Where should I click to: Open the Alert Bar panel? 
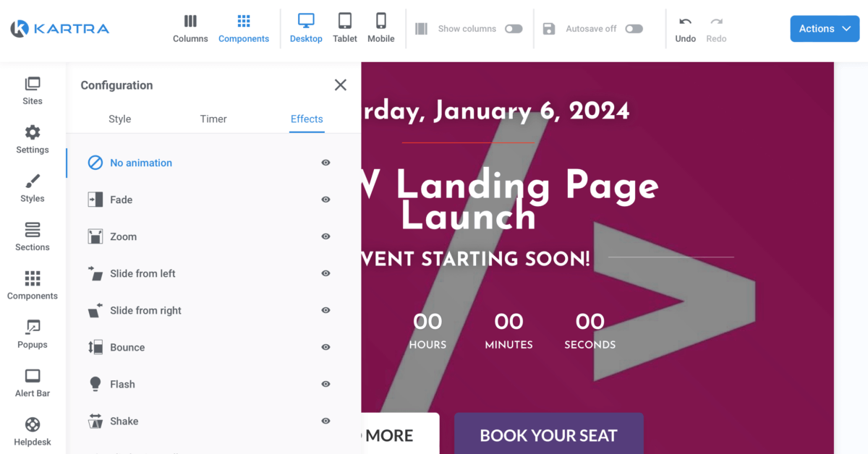tap(33, 382)
